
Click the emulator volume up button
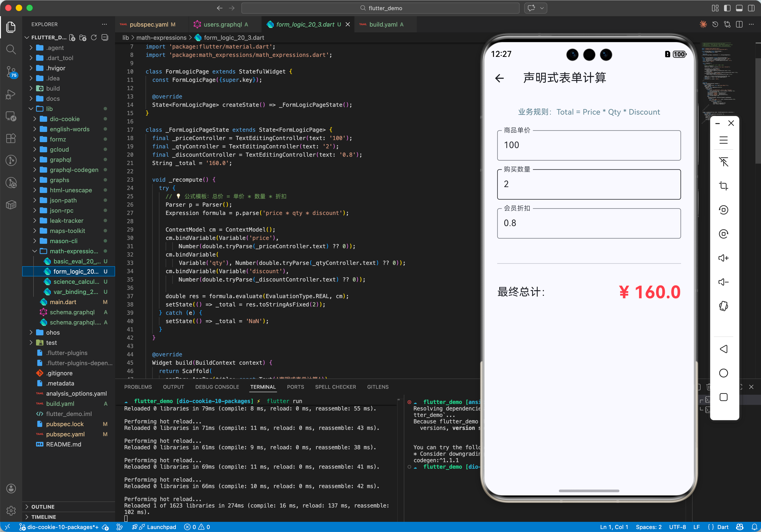723,258
